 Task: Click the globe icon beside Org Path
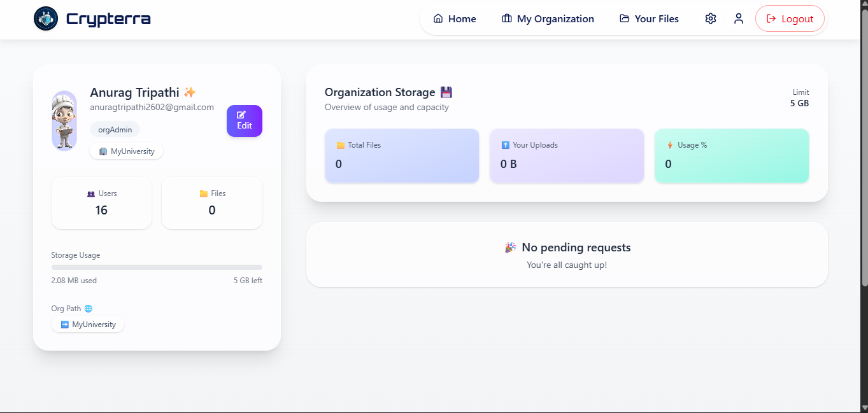point(89,309)
